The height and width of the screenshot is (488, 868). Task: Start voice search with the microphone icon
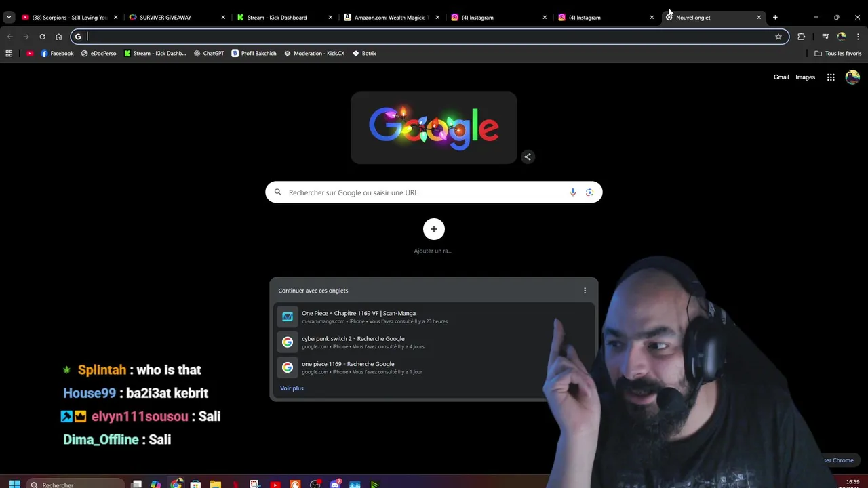tap(573, 192)
